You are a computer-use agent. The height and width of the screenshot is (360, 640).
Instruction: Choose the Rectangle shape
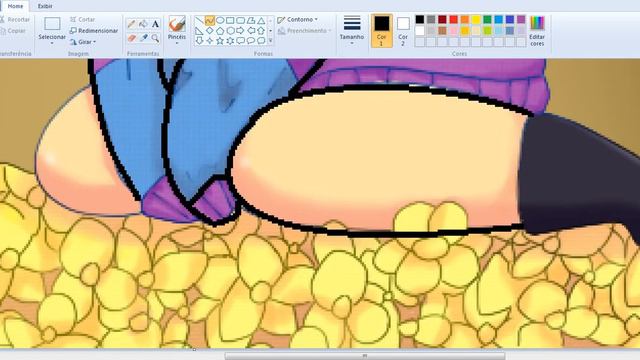click(x=230, y=20)
